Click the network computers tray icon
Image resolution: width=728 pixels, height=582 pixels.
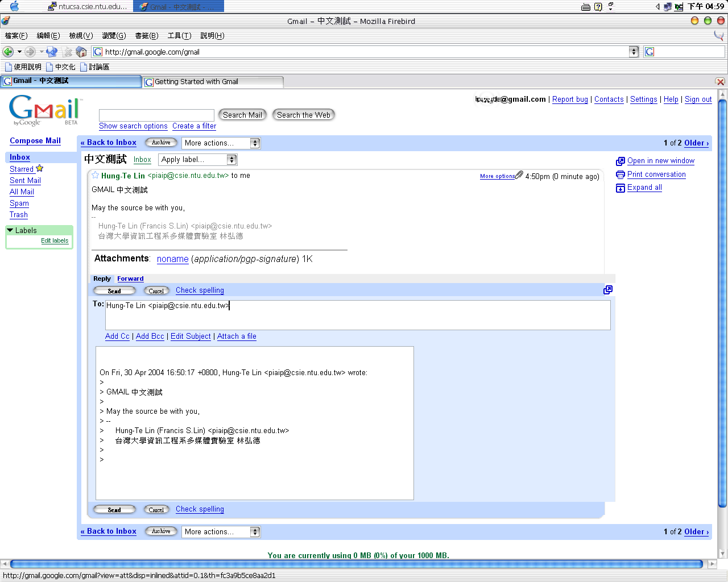tap(668, 7)
